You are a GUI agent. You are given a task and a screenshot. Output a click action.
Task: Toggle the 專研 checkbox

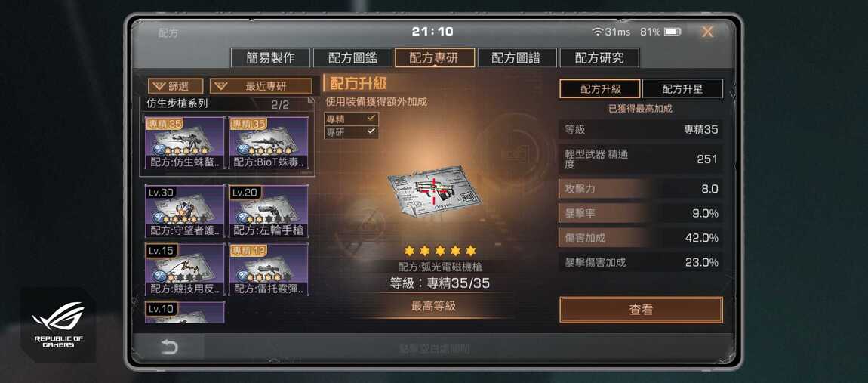371,132
